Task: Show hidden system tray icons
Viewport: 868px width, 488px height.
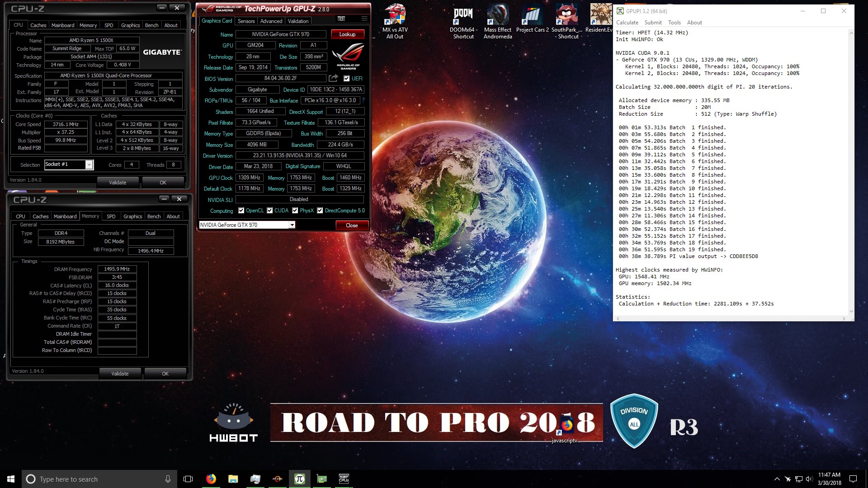Action: (777, 479)
